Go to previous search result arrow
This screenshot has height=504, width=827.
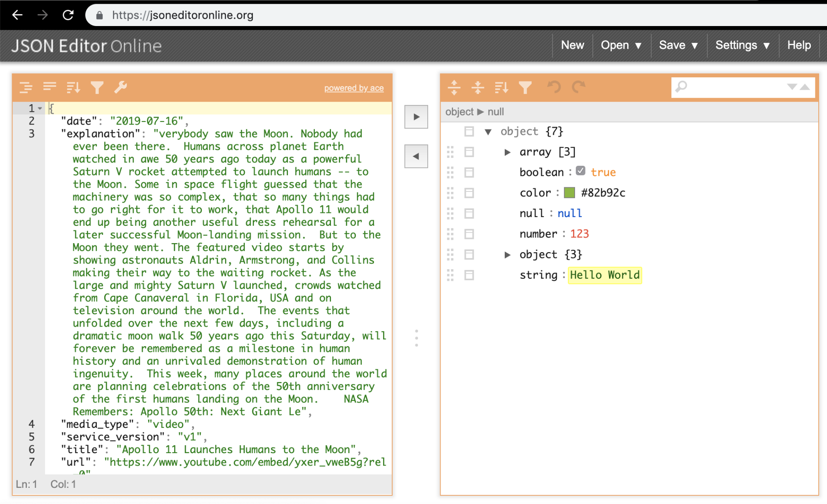[x=805, y=87]
